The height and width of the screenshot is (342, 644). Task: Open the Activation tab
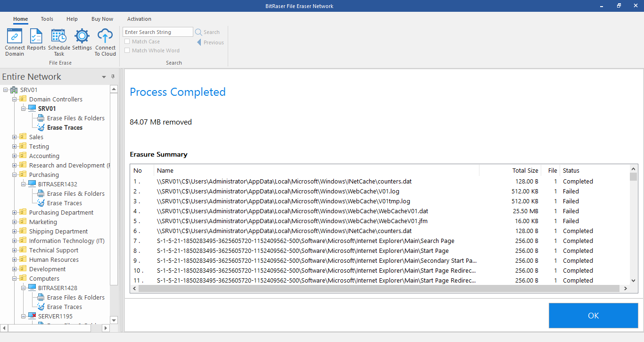[x=139, y=19]
